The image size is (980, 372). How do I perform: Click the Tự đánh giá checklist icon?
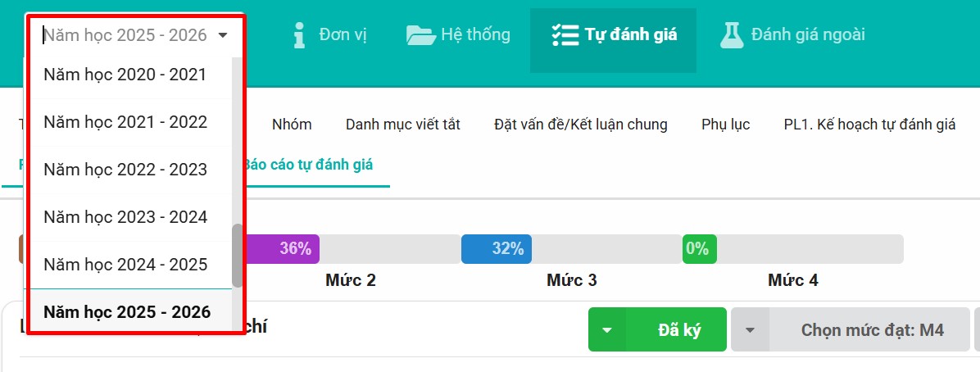pos(565,35)
